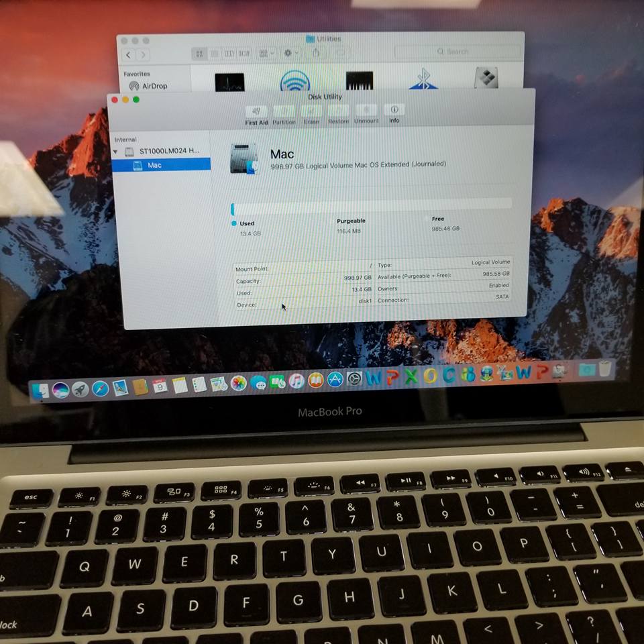Run First Aid in Disk Utility toolbar
The width and height of the screenshot is (644, 644).
(256, 113)
